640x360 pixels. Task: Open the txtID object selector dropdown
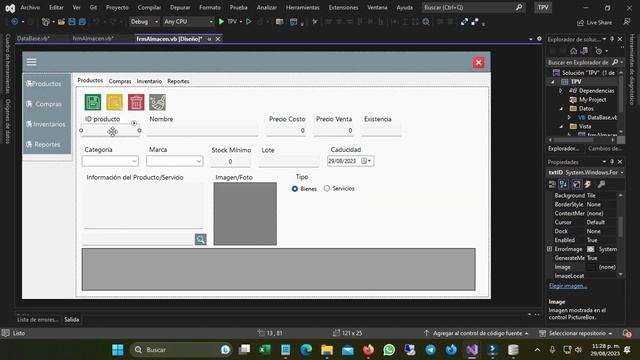click(622, 173)
